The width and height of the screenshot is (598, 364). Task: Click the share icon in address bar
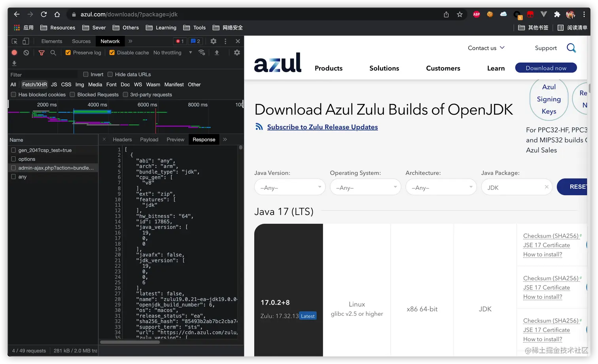click(446, 14)
